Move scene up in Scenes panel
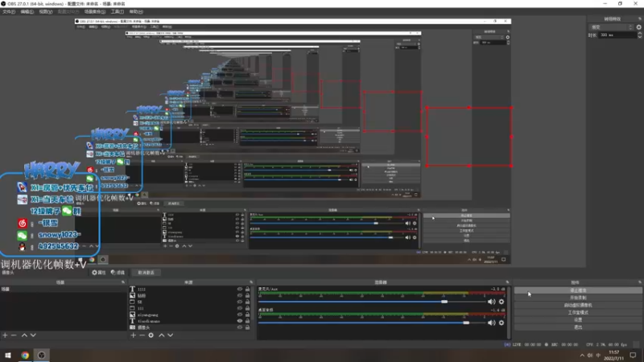 (24, 335)
